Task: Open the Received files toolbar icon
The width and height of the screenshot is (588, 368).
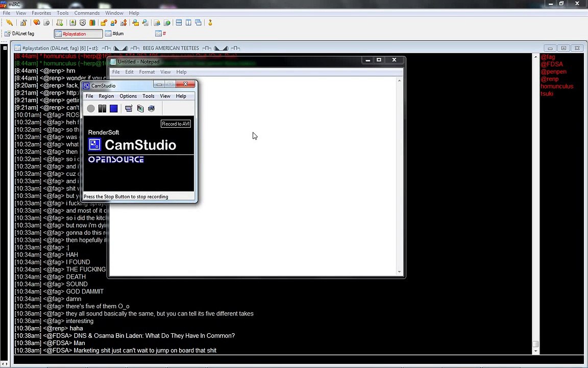Action: [x=135, y=23]
